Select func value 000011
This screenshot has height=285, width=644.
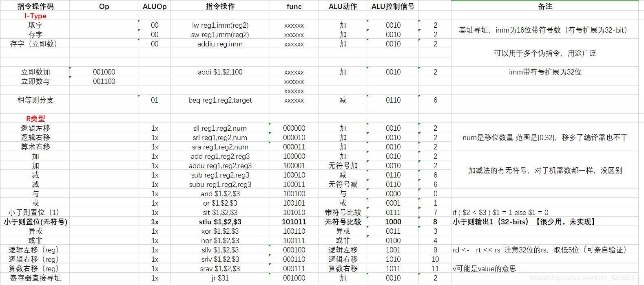[294, 147]
